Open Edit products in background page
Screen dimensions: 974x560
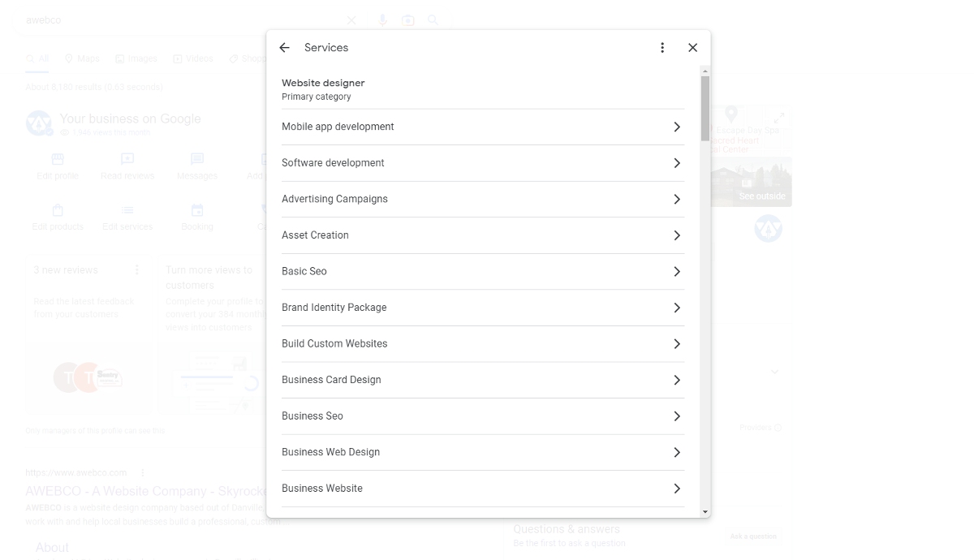(x=58, y=218)
